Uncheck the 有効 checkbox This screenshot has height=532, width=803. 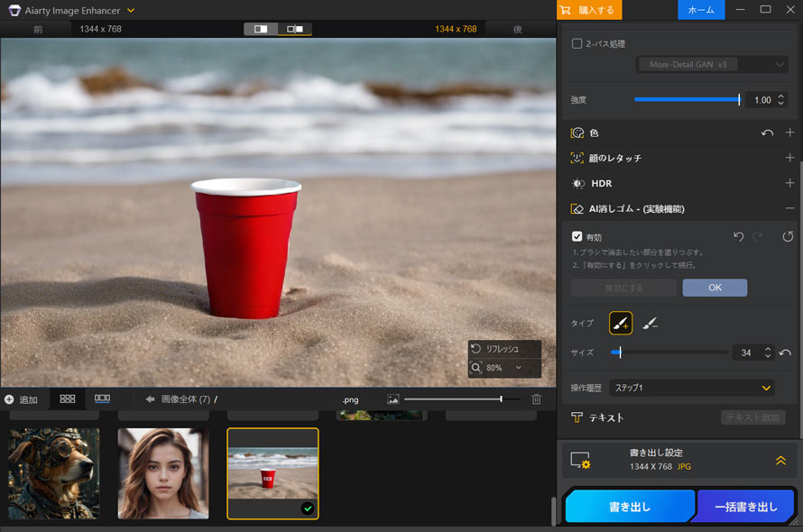577,237
